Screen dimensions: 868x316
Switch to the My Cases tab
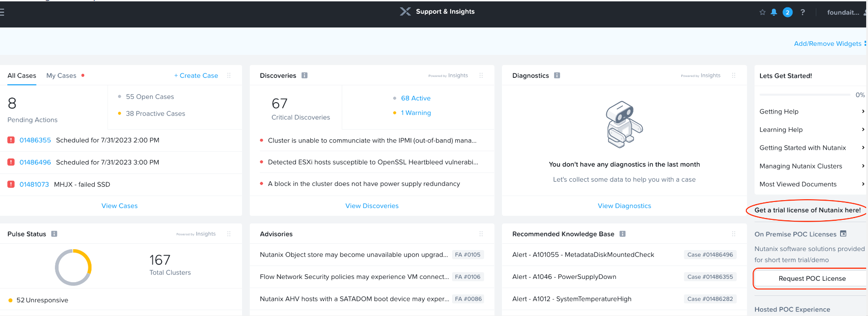pyautogui.click(x=61, y=76)
